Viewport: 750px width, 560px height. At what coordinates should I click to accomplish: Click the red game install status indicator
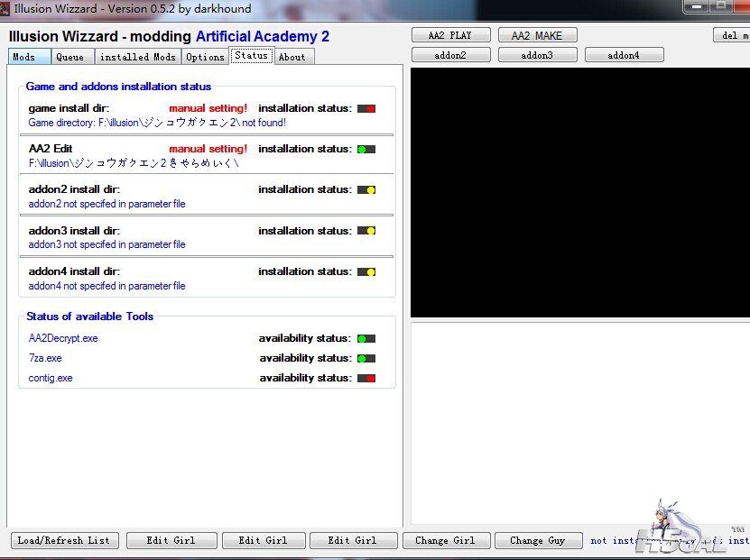pyautogui.click(x=366, y=108)
